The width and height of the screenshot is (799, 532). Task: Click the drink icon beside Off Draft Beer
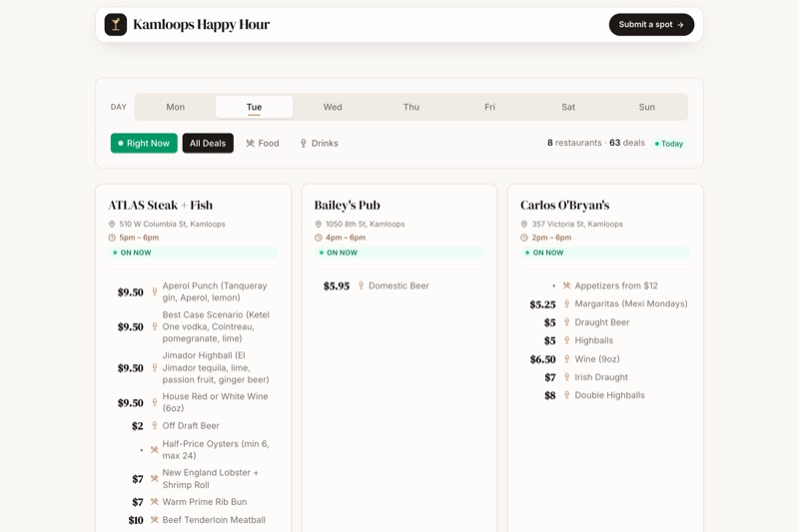(155, 425)
